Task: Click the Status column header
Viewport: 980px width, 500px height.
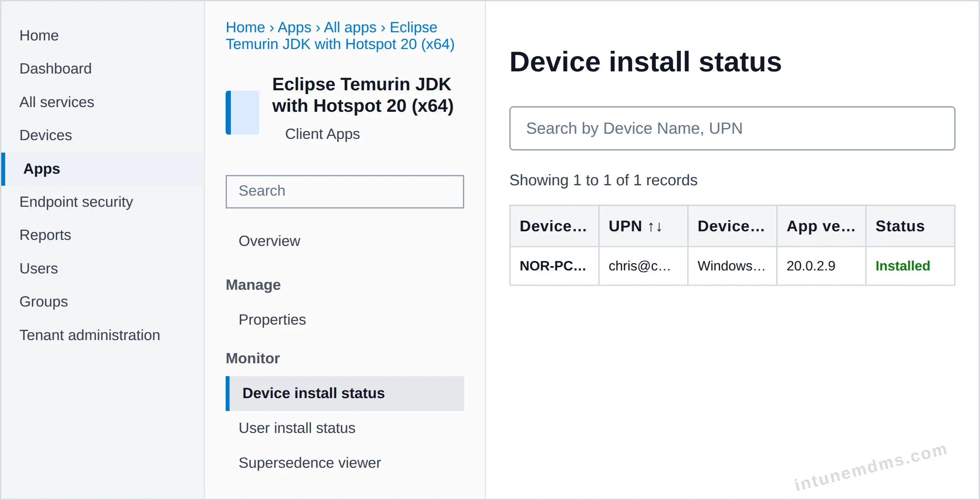Action: (x=910, y=226)
